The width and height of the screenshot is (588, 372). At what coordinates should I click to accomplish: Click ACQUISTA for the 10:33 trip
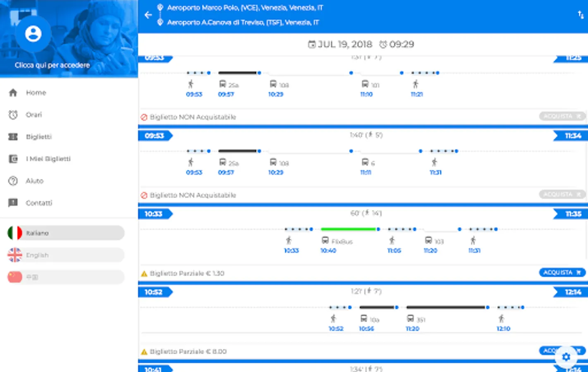click(x=562, y=273)
